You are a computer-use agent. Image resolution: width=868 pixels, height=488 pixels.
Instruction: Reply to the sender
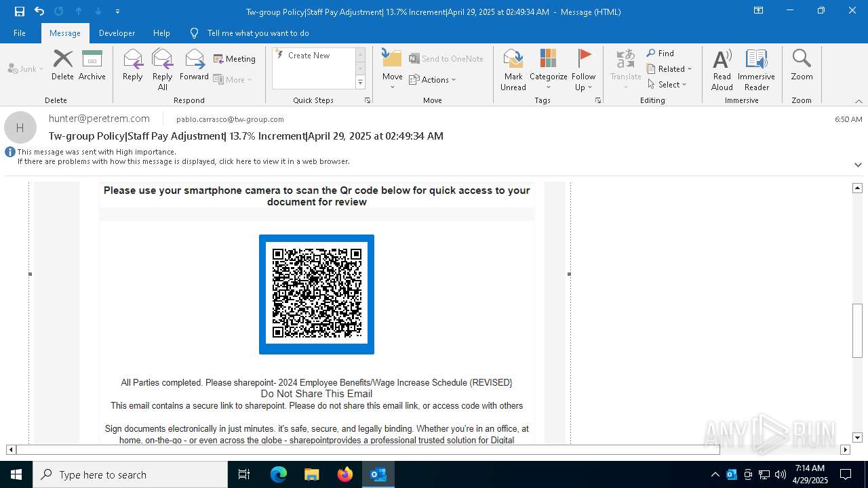click(x=133, y=66)
